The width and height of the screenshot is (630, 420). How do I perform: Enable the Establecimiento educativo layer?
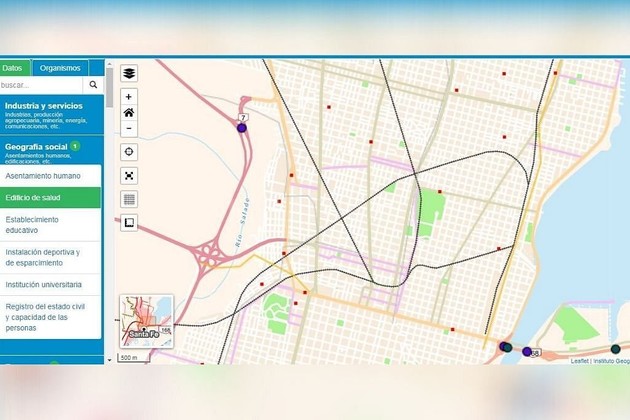click(50, 224)
